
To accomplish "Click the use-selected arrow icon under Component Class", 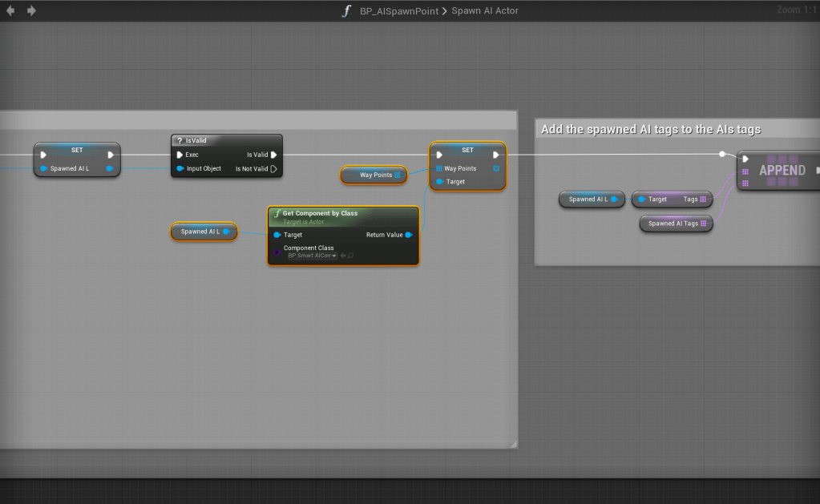I will point(343,256).
